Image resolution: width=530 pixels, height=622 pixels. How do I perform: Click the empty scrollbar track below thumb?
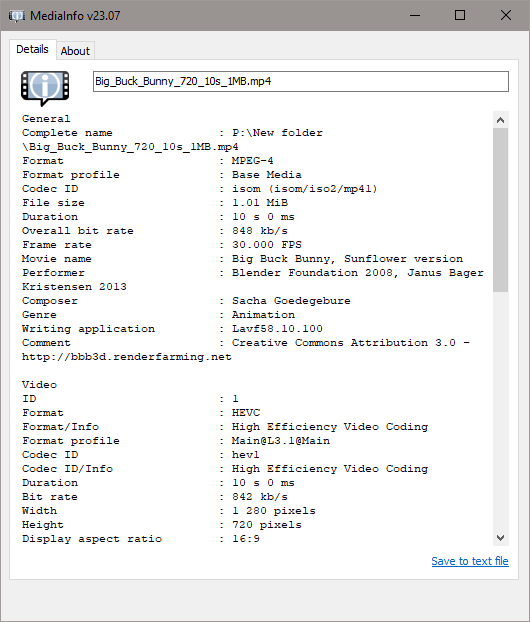500,411
